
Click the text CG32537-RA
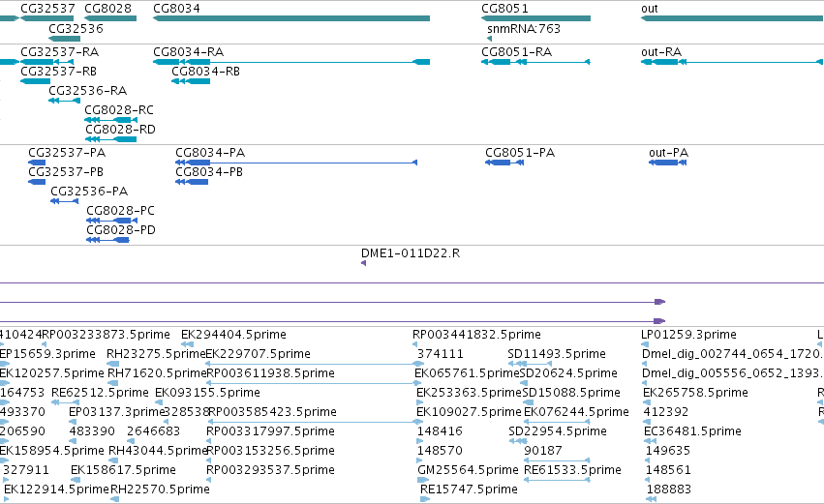pos(60,52)
